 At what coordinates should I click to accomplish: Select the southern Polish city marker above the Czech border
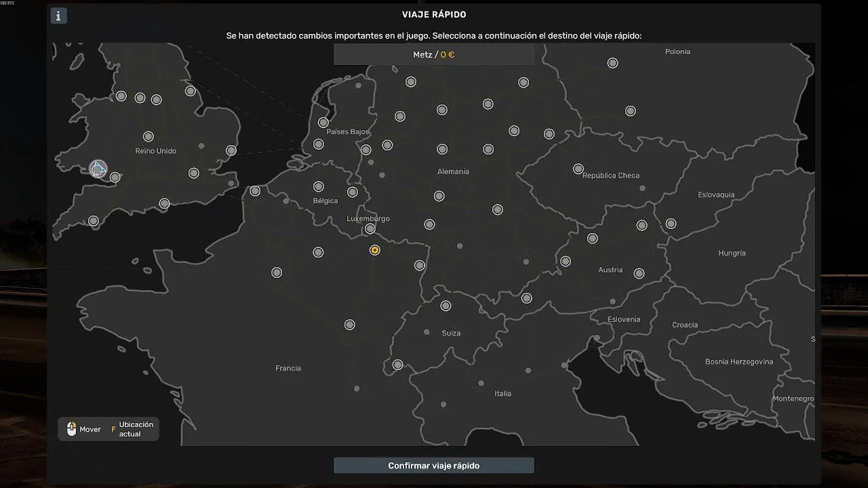(631, 111)
